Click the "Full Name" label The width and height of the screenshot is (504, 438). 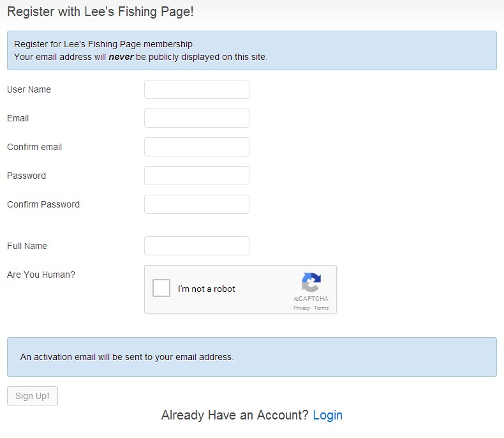click(27, 246)
